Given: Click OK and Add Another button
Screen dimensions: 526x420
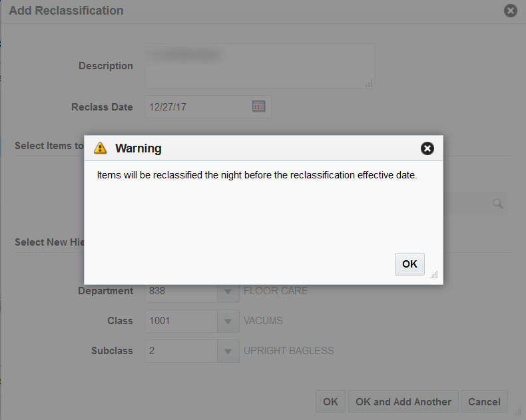Looking at the screenshot, I should (403, 401).
